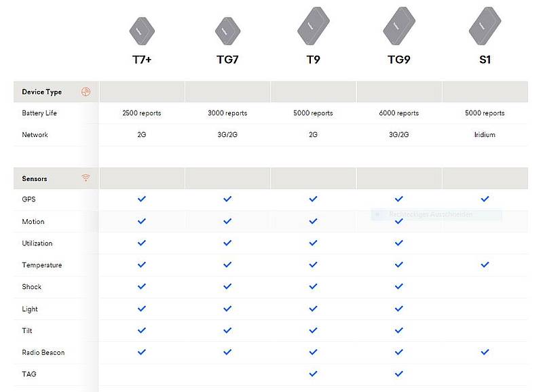Click the T7+ column heading
543x392 pixels.
tap(142, 60)
